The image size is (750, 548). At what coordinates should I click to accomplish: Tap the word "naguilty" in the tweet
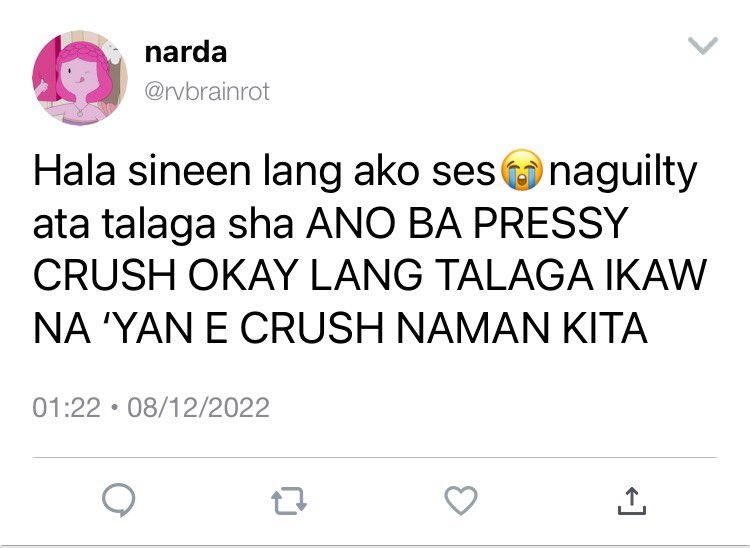click(x=623, y=173)
